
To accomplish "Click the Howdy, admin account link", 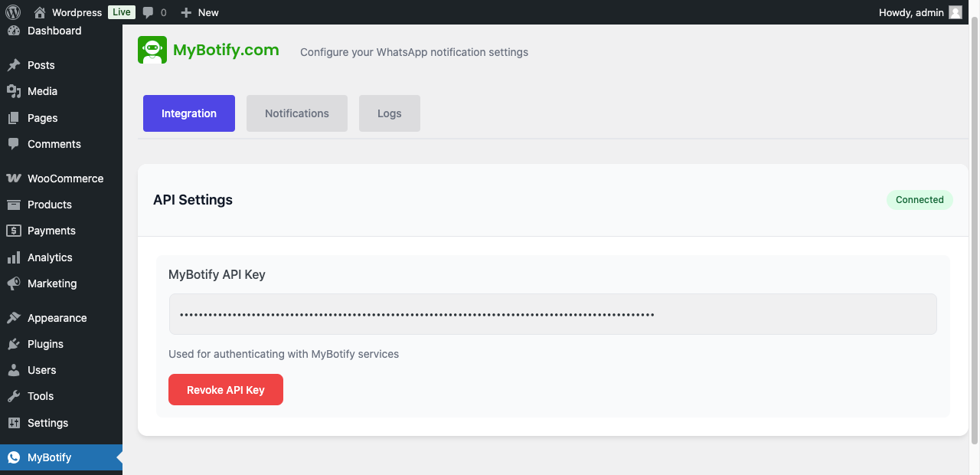I will [x=911, y=12].
